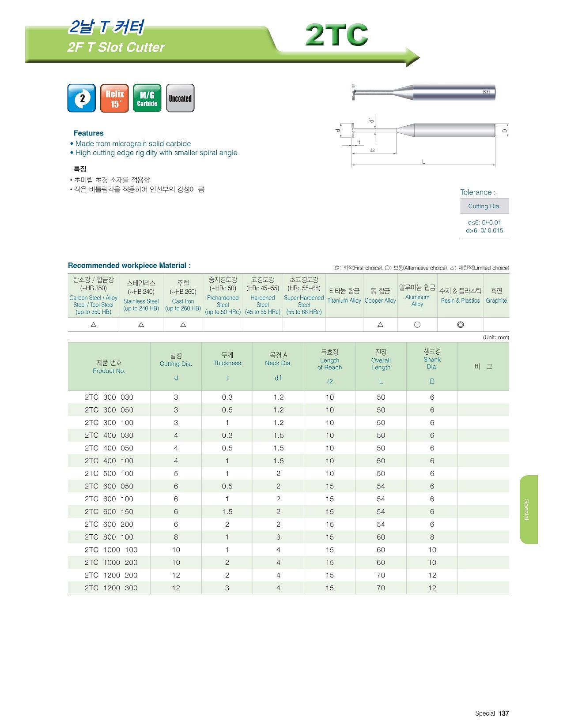Click the Product No. column header
The image size is (563, 728).
pos(109,367)
